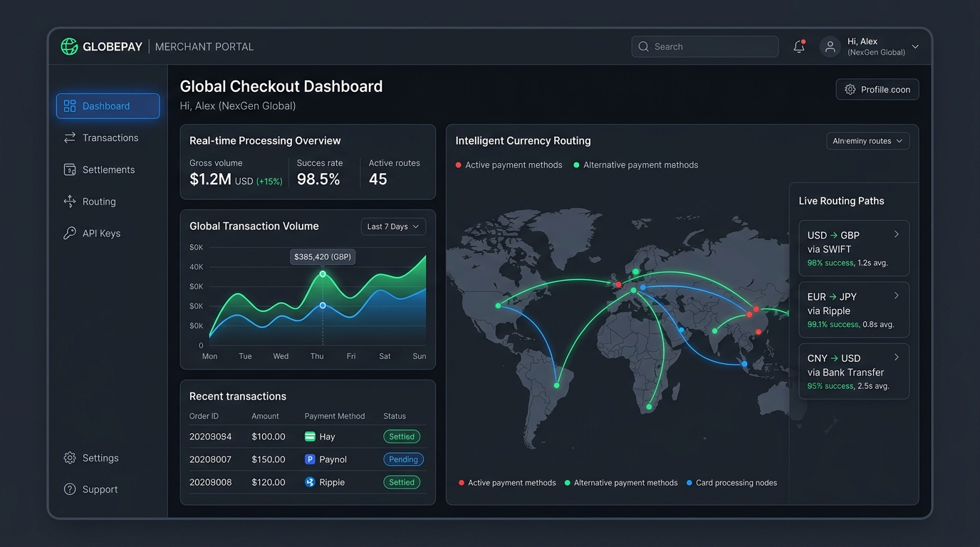
Task: Open Support in the sidebar
Action: (x=108, y=489)
